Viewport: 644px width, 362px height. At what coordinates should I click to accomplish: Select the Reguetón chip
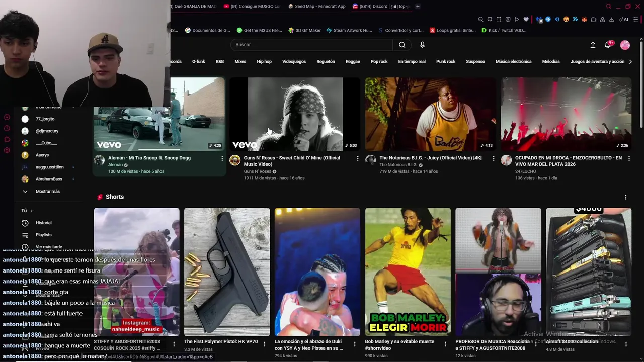[x=326, y=61]
